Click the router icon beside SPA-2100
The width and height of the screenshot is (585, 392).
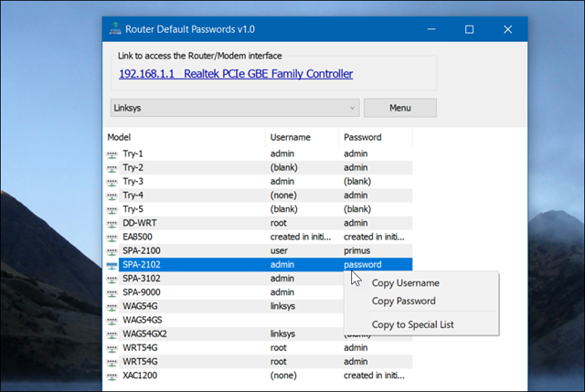coord(112,250)
